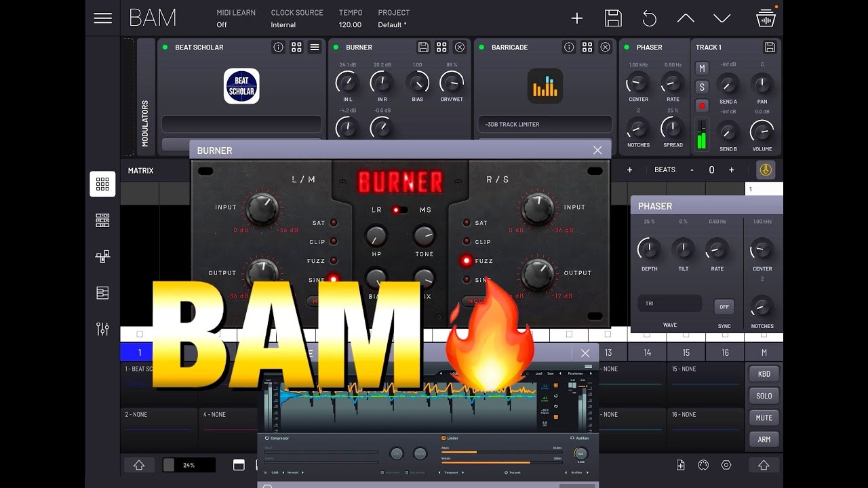This screenshot has width=868, height=488.
Task: Save the project using the top floppy icon
Action: click(x=613, y=18)
